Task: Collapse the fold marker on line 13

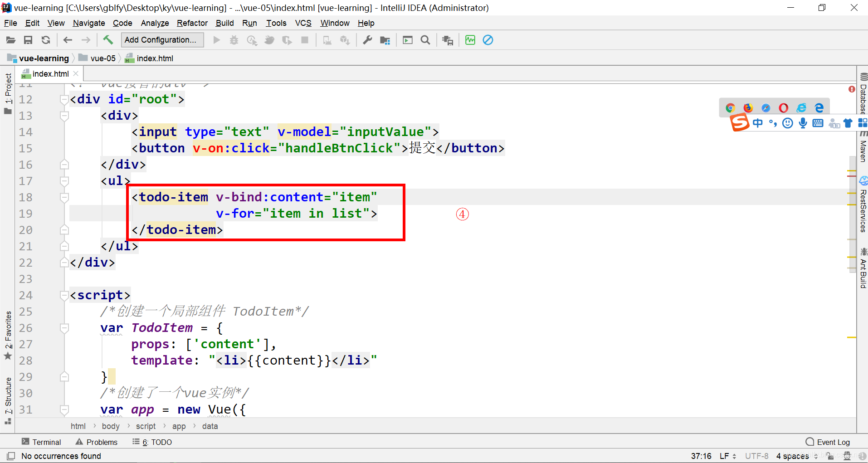Action: (64, 116)
